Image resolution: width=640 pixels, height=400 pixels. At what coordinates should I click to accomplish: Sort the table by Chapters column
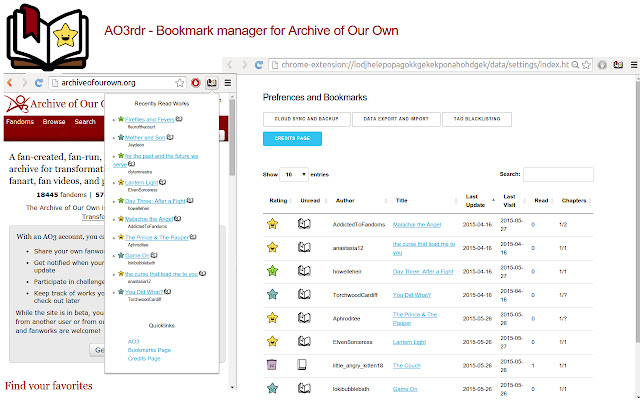576,201
